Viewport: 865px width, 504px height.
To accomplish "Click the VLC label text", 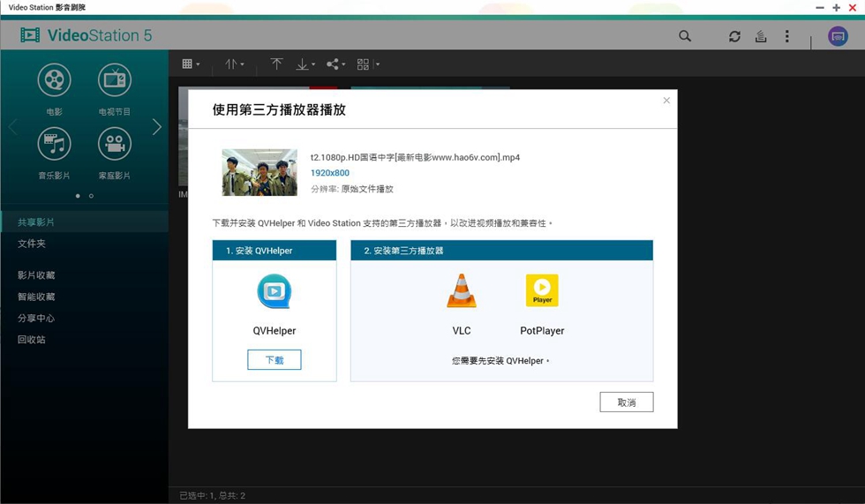I will pyautogui.click(x=461, y=331).
